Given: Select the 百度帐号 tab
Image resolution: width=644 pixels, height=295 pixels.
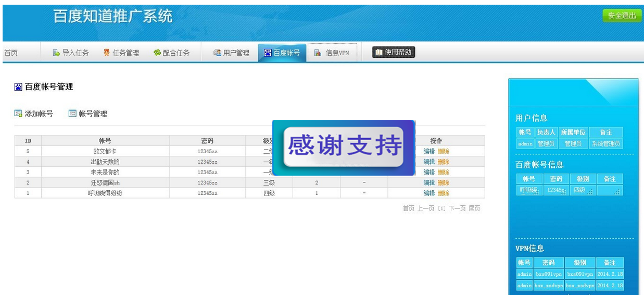Looking at the screenshot, I should [x=282, y=53].
